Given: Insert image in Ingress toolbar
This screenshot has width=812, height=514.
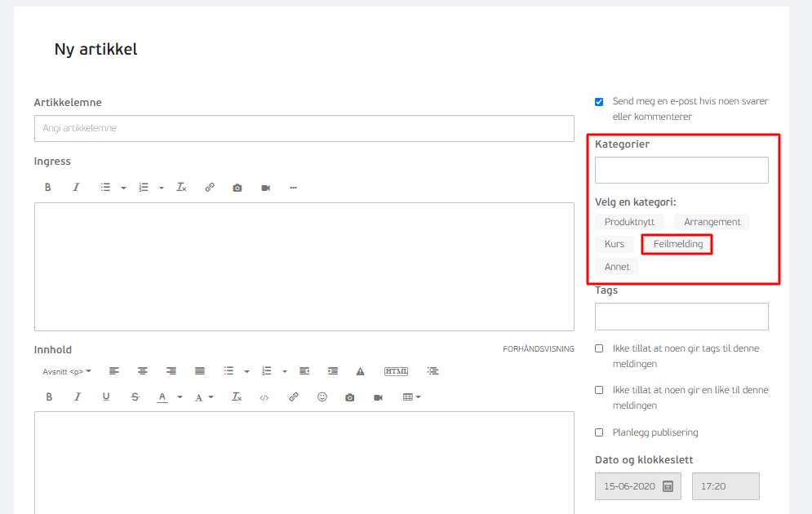Looking at the screenshot, I should (x=237, y=188).
